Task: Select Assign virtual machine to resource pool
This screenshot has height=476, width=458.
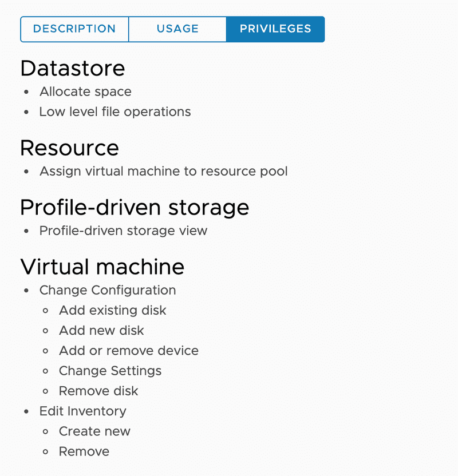Action: pyautogui.click(x=163, y=171)
